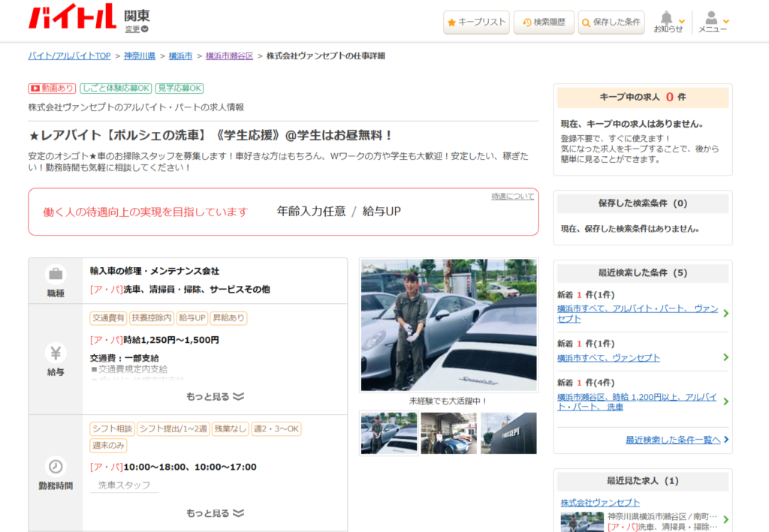Click the お知らせ bell icon
Viewport: 769px width, 532px height.
coord(667,18)
